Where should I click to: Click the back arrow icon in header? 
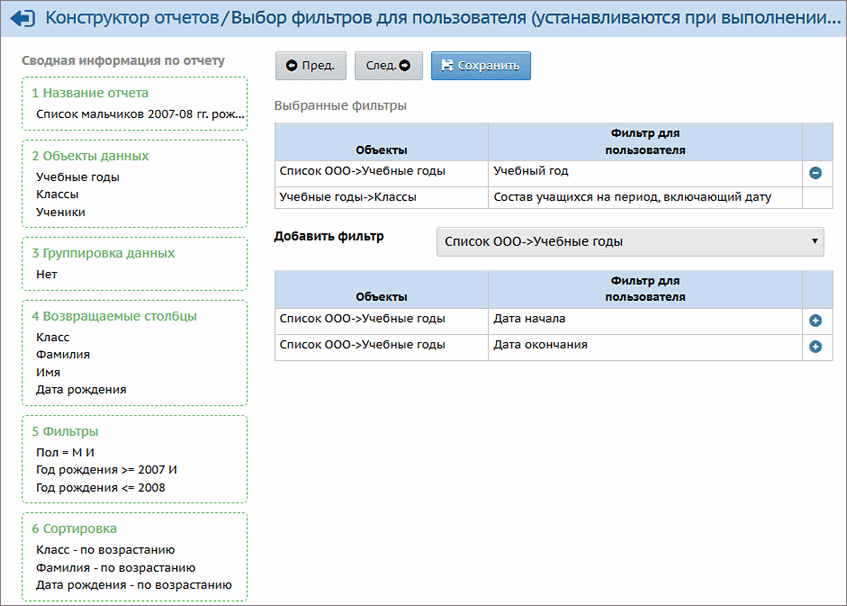click(22, 19)
